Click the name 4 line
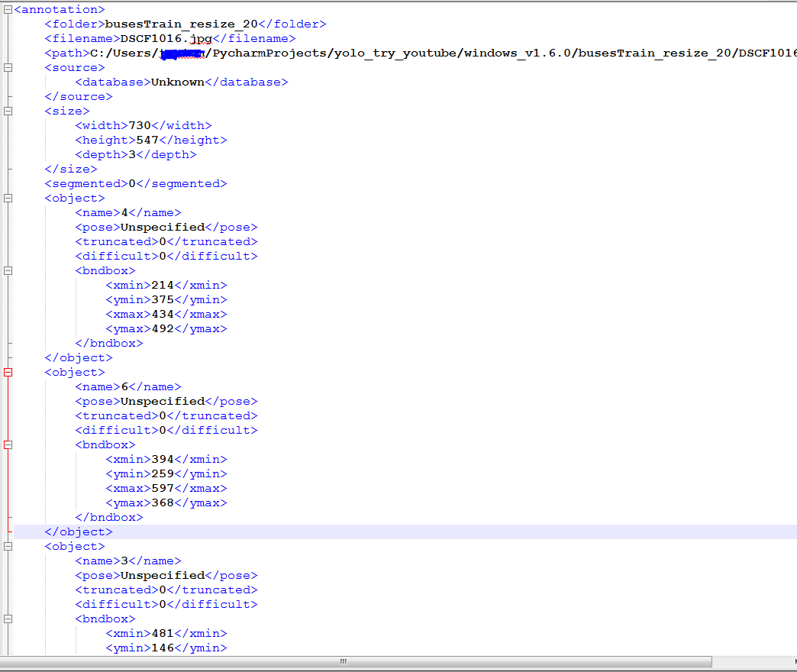 (x=128, y=213)
